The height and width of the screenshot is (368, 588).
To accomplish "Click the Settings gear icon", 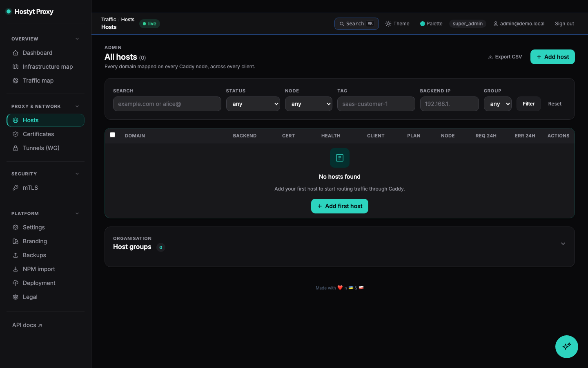I will (16, 227).
